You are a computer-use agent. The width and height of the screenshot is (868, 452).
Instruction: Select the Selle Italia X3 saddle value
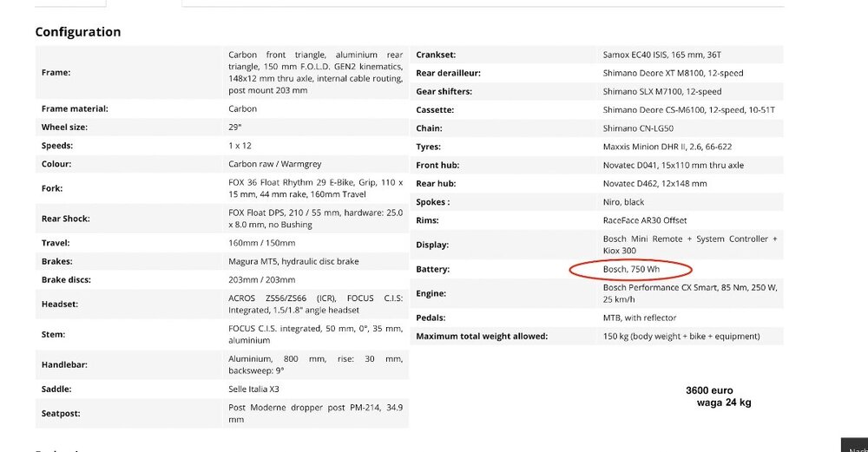point(253,390)
